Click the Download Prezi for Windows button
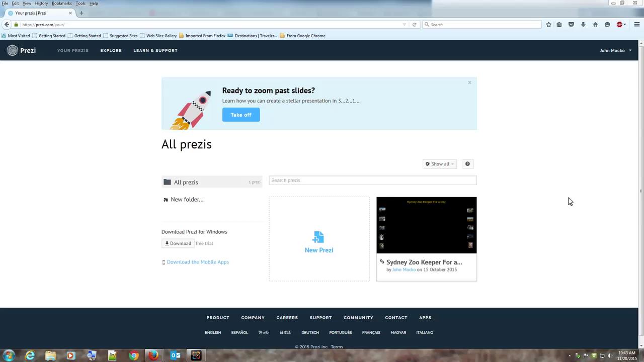644x362 pixels. [178, 243]
